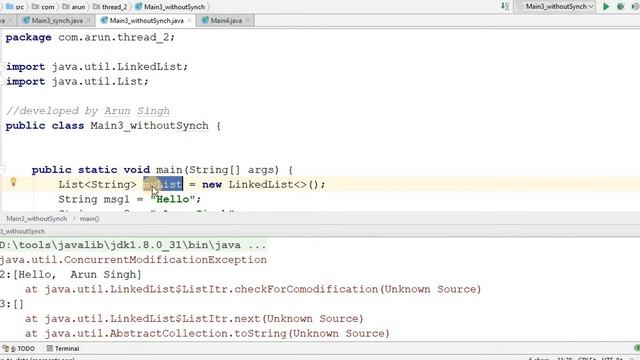
Task: Start the Debug bug icon
Action: tap(621, 7)
